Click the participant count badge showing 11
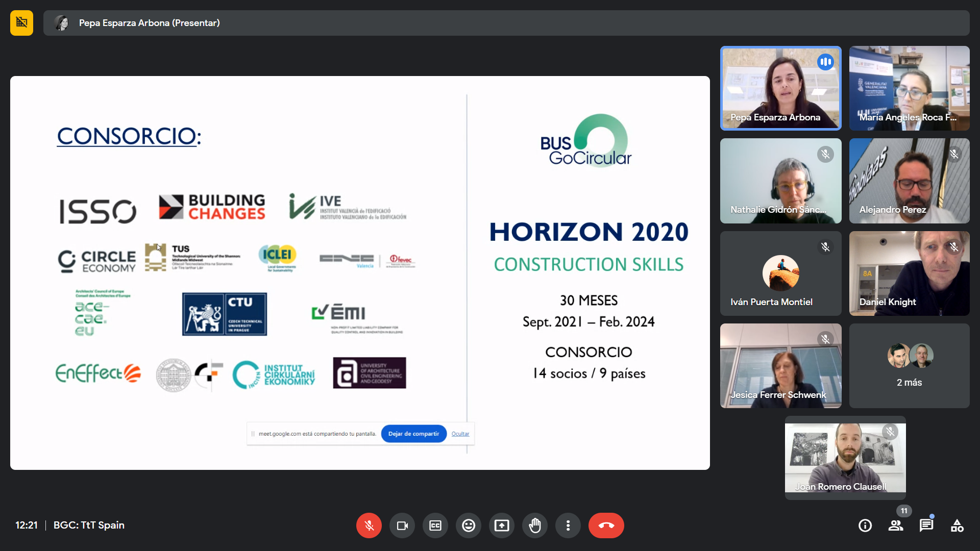Viewport: 980px width, 551px height. pyautogui.click(x=904, y=511)
